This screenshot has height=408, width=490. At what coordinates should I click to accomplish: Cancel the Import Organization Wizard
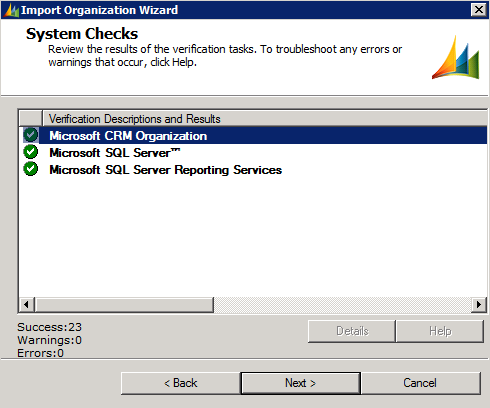pyautogui.click(x=420, y=383)
